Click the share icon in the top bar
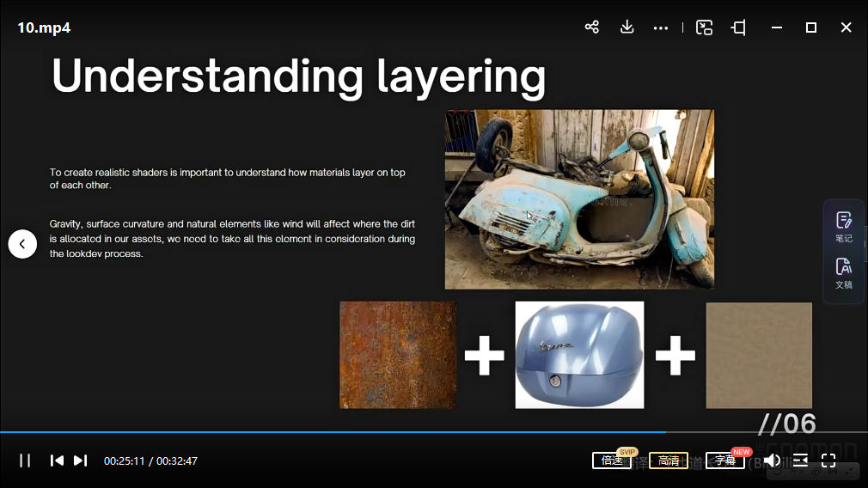 click(592, 27)
